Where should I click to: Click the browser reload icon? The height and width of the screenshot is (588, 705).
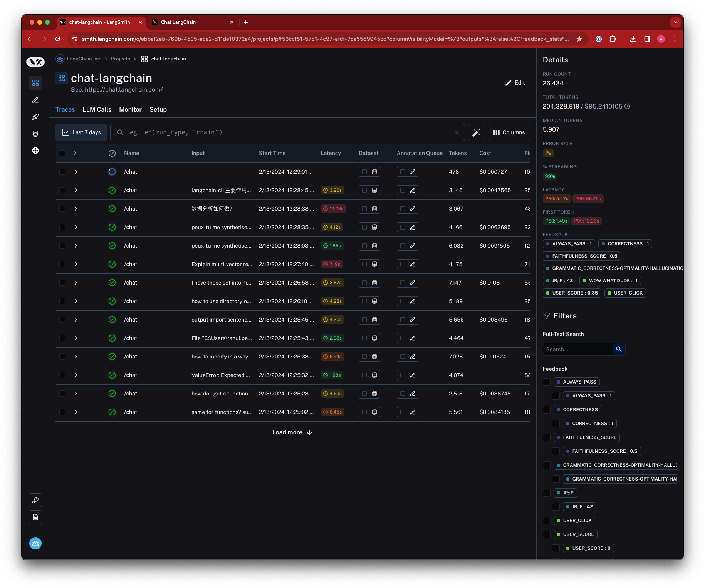[58, 39]
